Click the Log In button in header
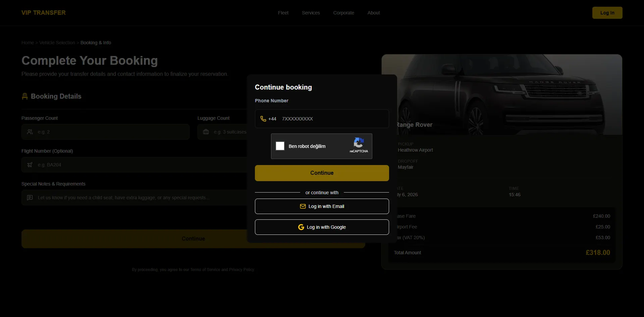 [x=607, y=13]
